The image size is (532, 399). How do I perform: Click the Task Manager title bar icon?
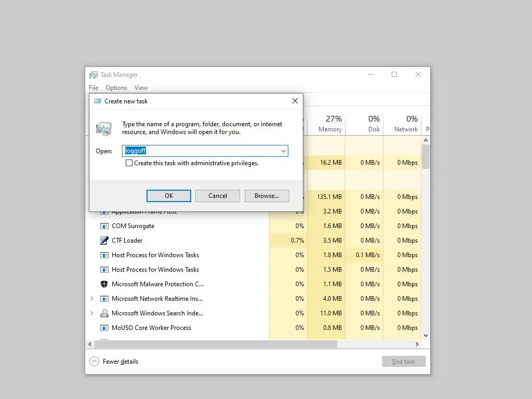[x=94, y=75]
